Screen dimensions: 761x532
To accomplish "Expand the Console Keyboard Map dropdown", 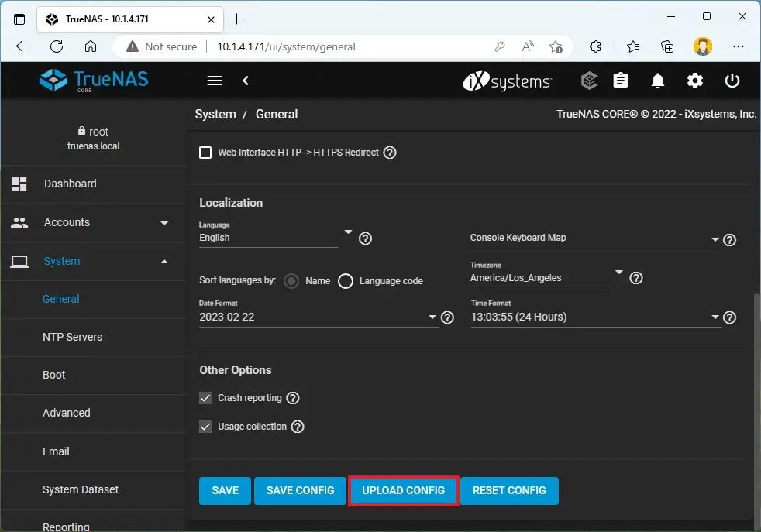I will [x=714, y=239].
